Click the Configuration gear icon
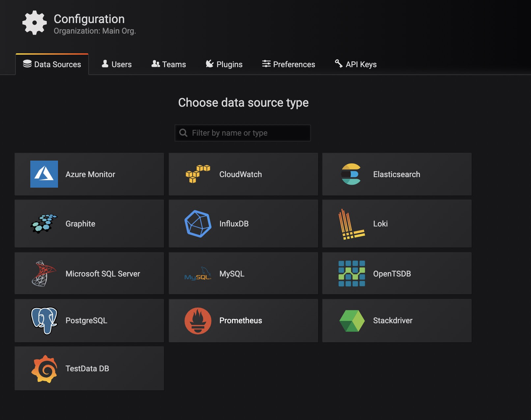The height and width of the screenshot is (420, 531). click(35, 23)
